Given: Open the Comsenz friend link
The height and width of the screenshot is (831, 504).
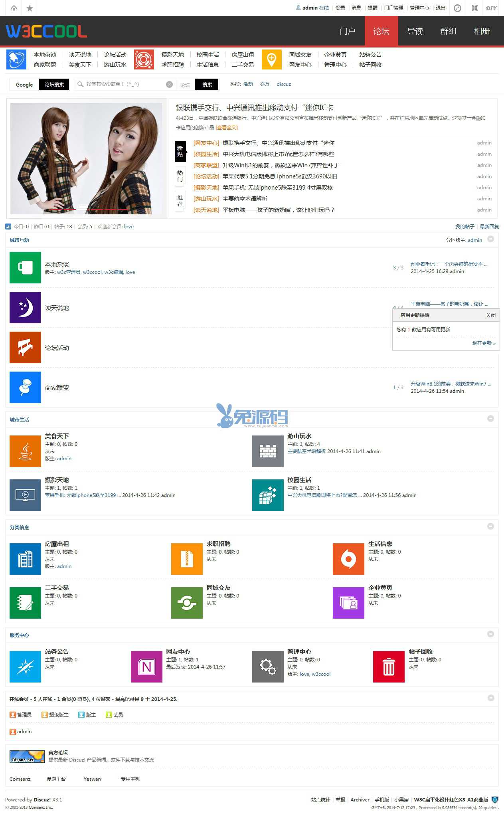Looking at the screenshot, I should coord(20,779).
